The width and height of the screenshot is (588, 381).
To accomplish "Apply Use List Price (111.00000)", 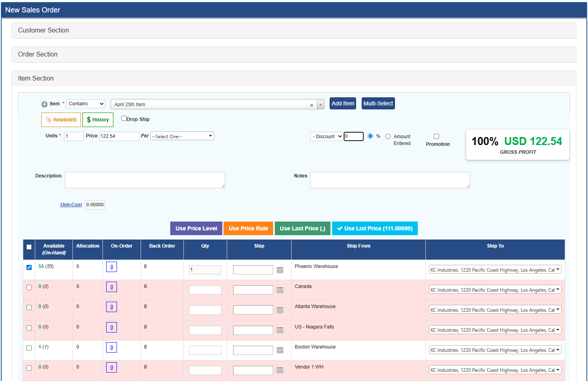I will coord(375,228).
